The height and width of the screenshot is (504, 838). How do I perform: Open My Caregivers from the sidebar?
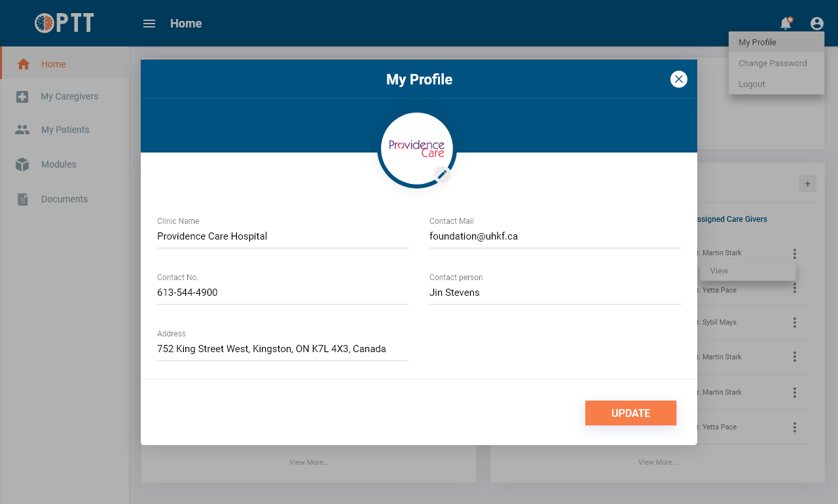69,96
